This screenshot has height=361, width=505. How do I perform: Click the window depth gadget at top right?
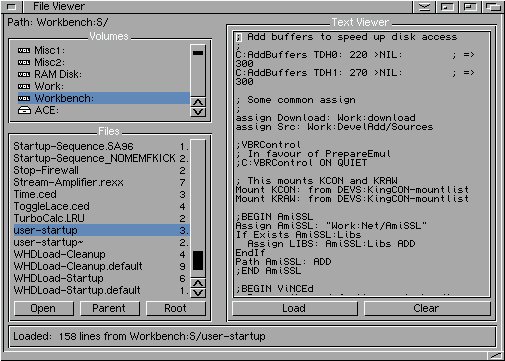(493, 7)
